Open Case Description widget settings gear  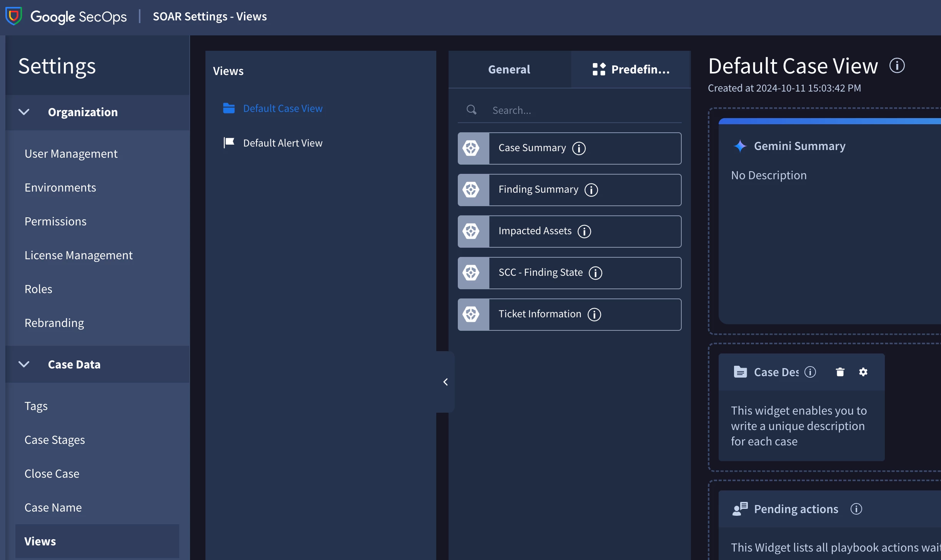(x=863, y=372)
